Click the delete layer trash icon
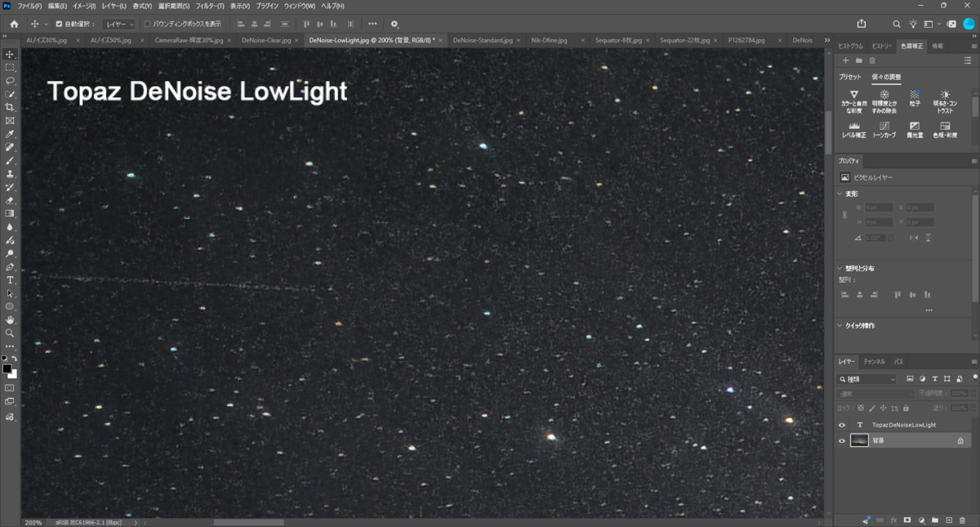This screenshot has width=980, height=527. pyautogui.click(x=962, y=520)
